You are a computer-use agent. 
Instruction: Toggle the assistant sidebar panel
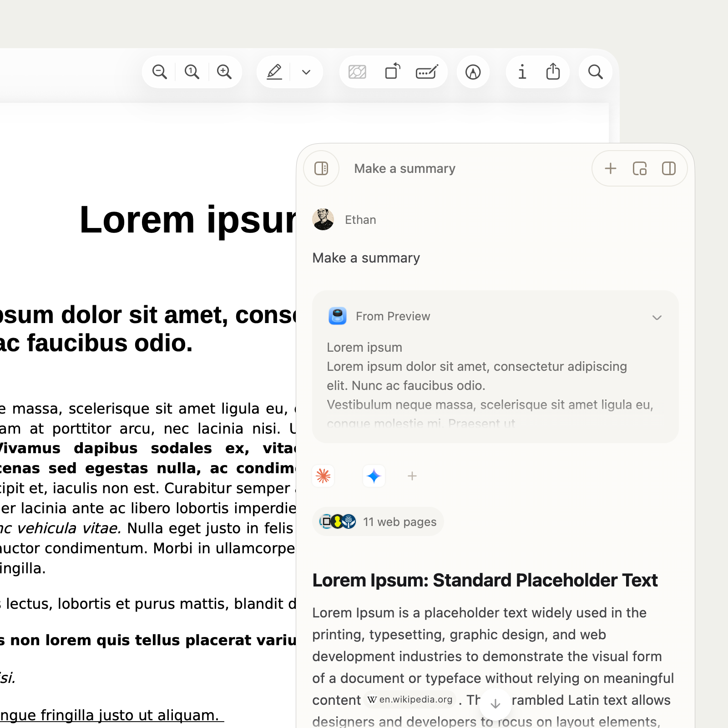click(321, 168)
